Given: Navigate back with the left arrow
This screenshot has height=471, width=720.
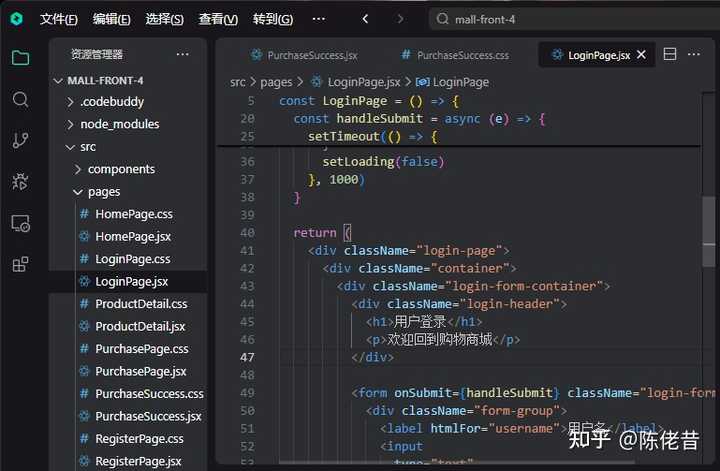Looking at the screenshot, I should pyautogui.click(x=365, y=19).
